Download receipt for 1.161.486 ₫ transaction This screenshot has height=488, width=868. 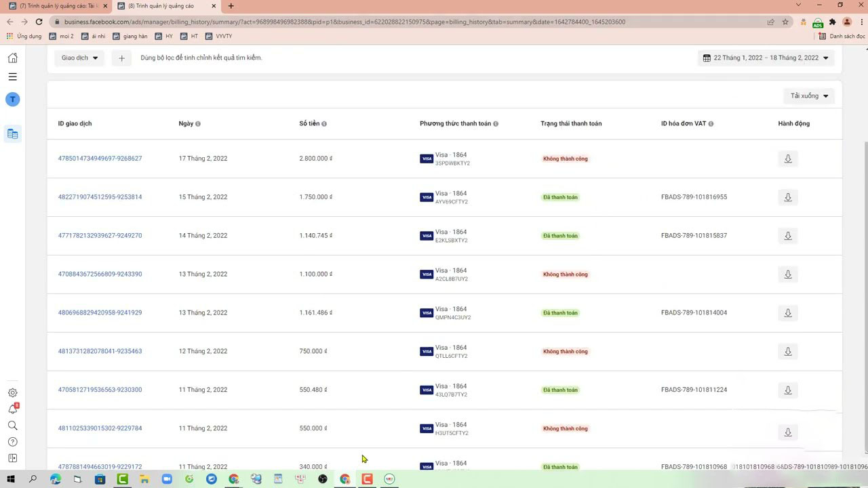click(x=788, y=313)
